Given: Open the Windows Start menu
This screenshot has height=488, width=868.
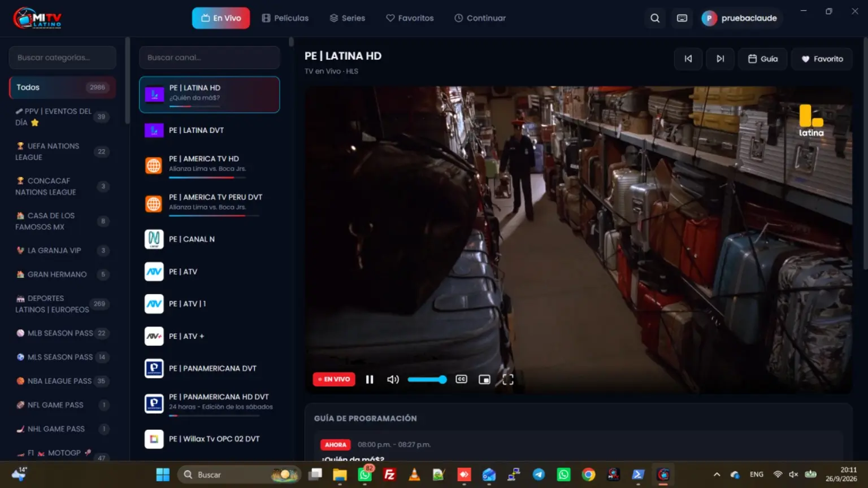Looking at the screenshot, I should [163, 475].
